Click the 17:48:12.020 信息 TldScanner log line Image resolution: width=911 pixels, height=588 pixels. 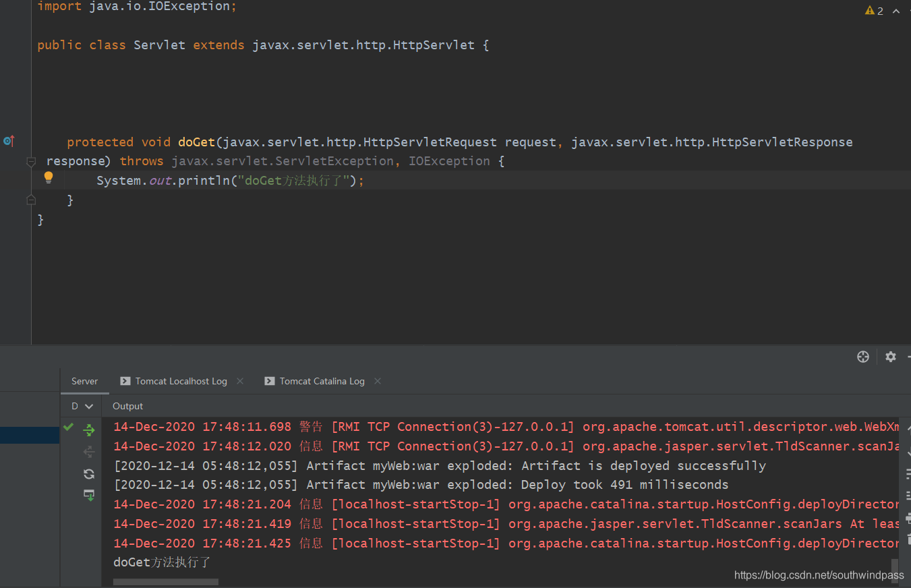coord(506,446)
